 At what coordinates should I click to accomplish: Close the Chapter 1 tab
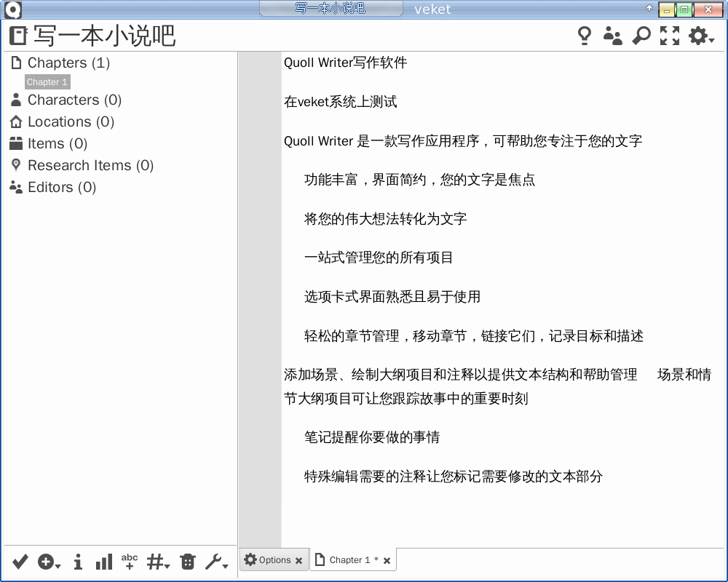387,561
